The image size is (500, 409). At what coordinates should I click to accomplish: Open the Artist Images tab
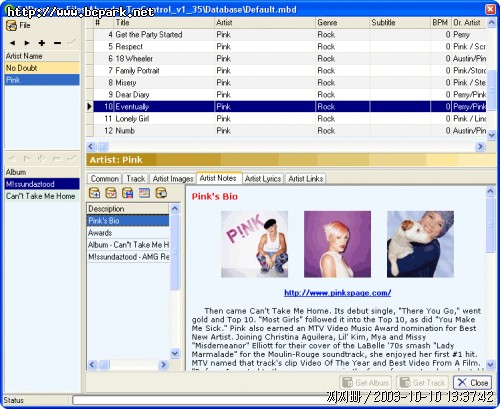[x=173, y=179]
